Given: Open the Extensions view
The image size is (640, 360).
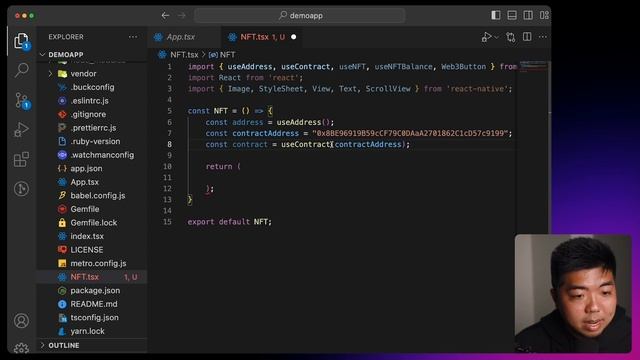Looking at the screenshot, I should coord(21,160).
